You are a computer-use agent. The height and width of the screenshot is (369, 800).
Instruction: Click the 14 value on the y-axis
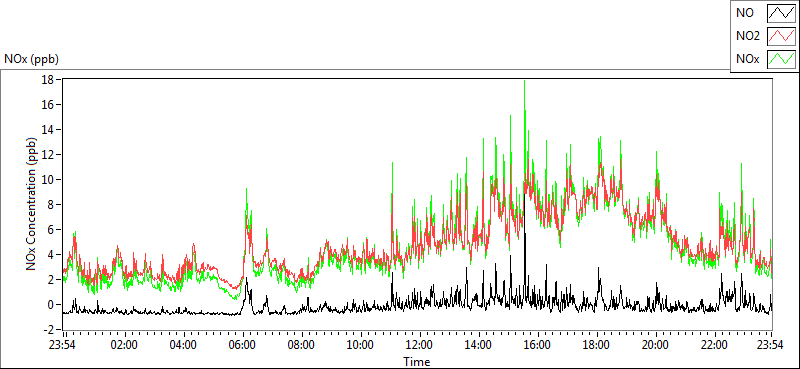point(47,130)
